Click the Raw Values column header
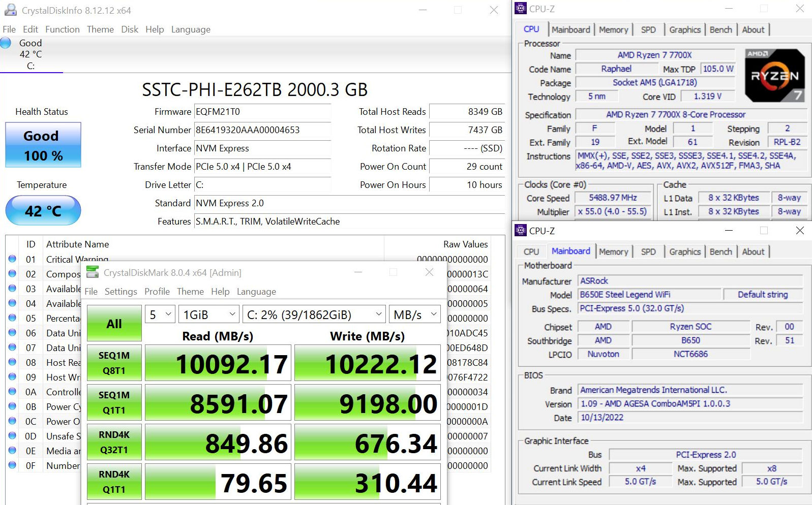 466,244
